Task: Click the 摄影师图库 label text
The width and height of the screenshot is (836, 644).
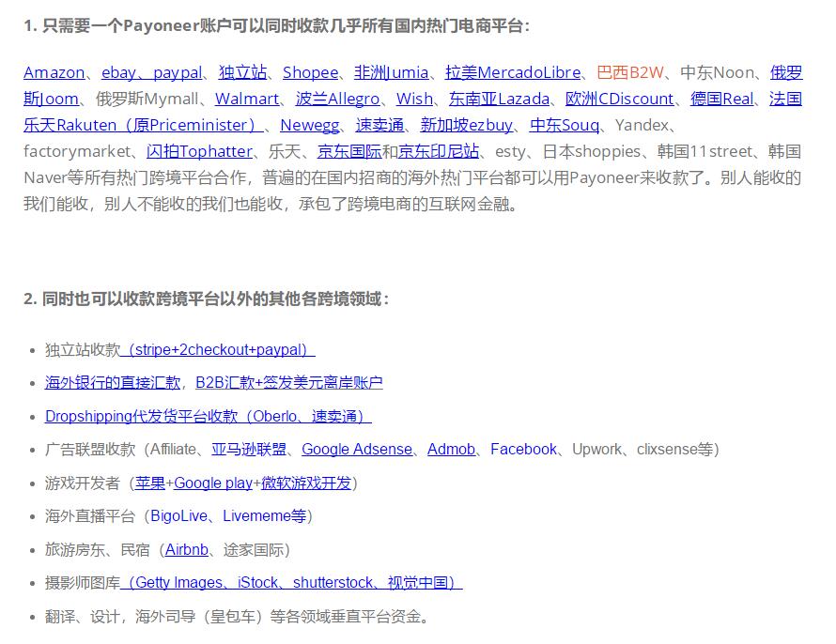Action: [x=83, y=583]
